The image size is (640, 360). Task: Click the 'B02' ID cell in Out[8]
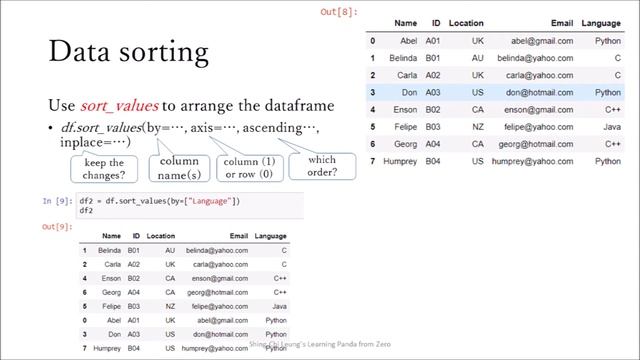433,110
